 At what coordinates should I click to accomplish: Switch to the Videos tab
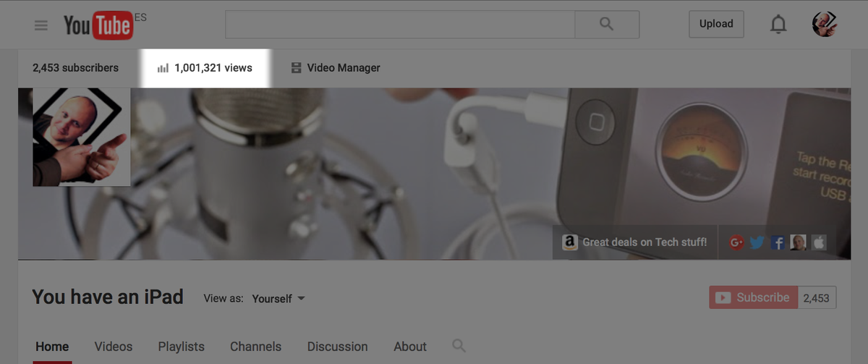click(x=114, y=347)
